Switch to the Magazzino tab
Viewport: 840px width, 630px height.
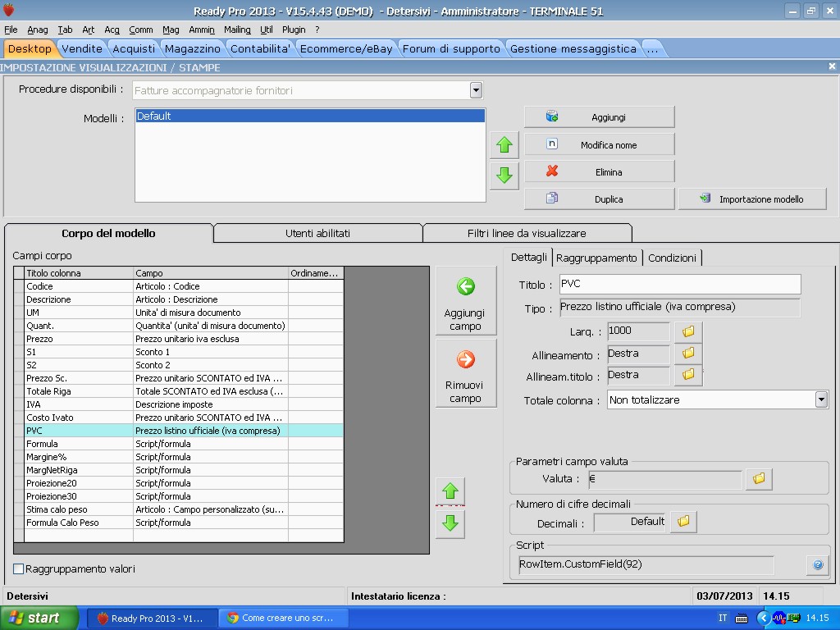192,48
